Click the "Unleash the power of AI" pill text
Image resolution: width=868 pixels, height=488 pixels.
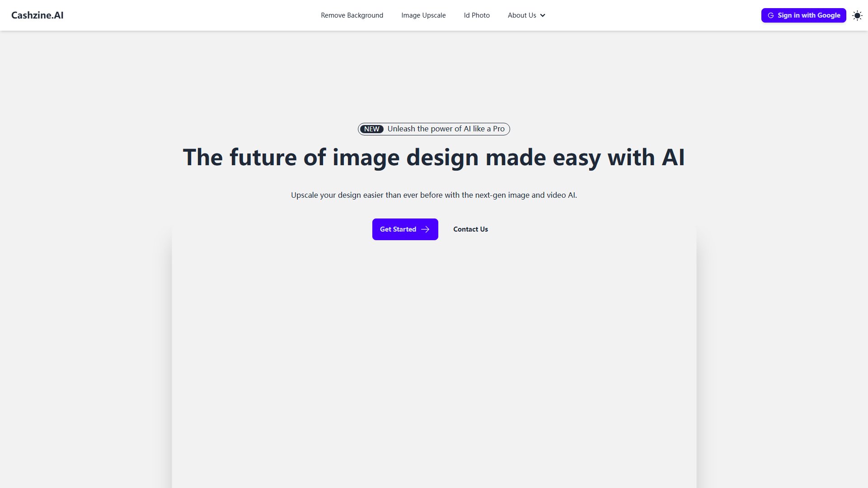(x=446, y=129)
